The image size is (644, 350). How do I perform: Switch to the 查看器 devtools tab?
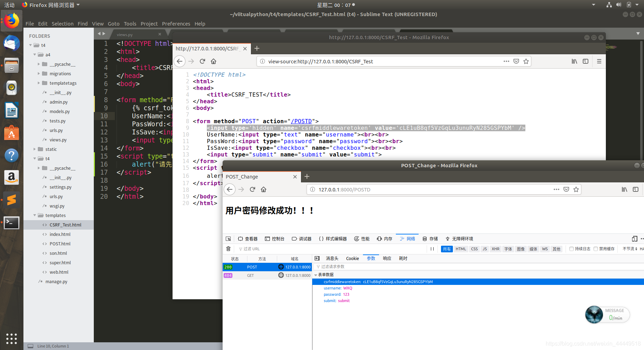tap(248, 239)
